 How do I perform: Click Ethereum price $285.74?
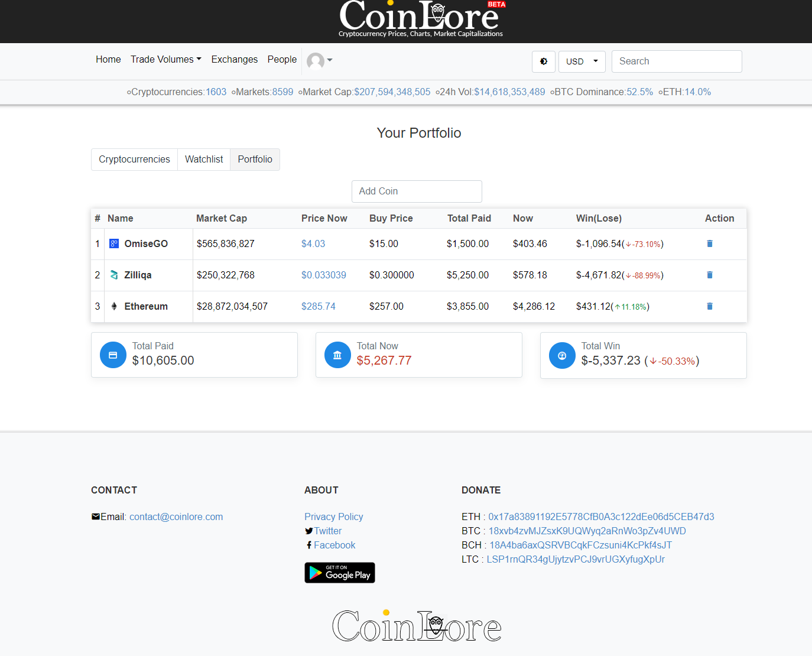(319, 306)
